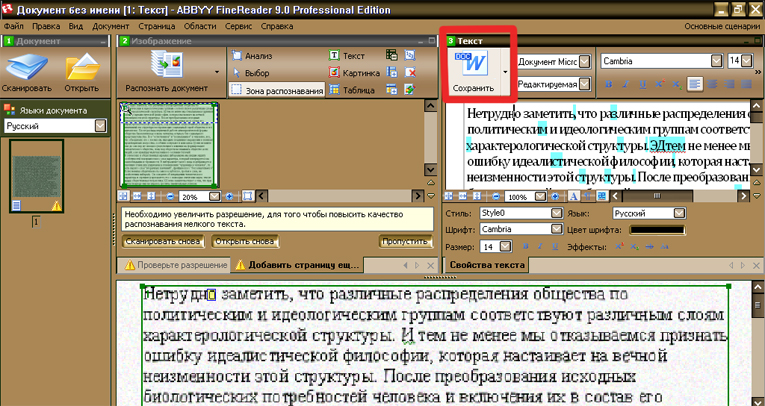Viewport: 765px width, 406px height.
Task: Open the Размер 14 dropdown in properties
Action: 505,246
